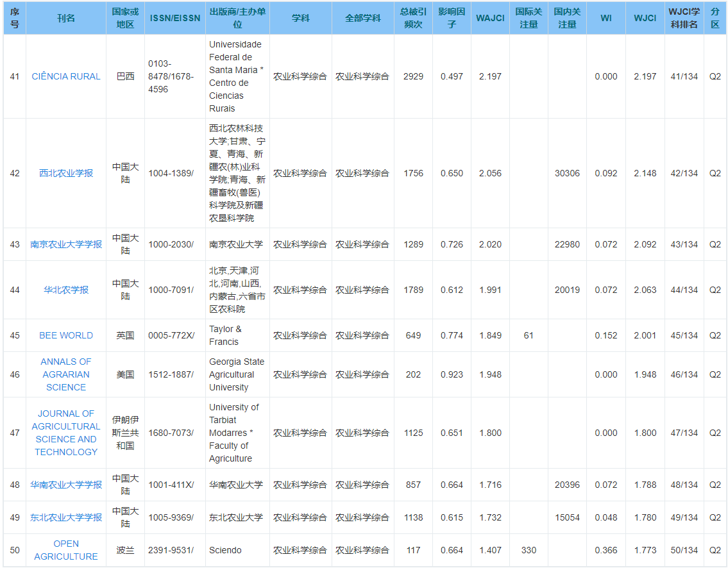Screen dimensions: 728x568
Task: Select ISSN cell 1000-2030/
Action: tap(175, 244)
